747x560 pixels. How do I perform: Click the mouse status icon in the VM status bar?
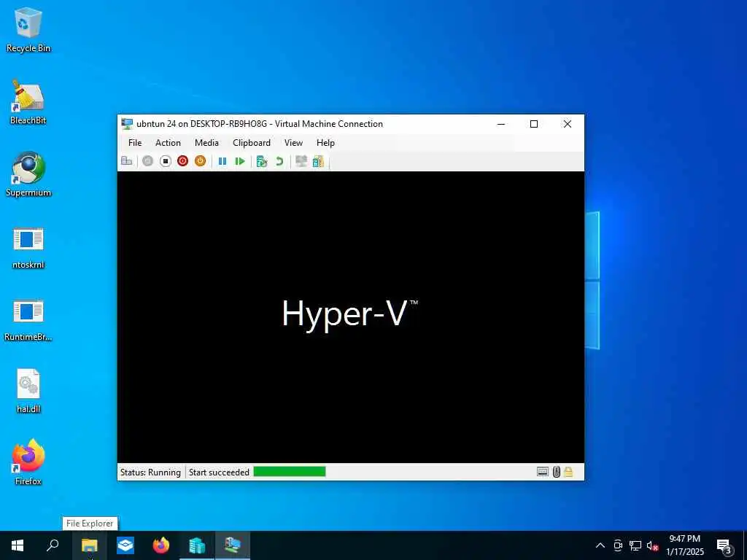click(x=557, y=472)
